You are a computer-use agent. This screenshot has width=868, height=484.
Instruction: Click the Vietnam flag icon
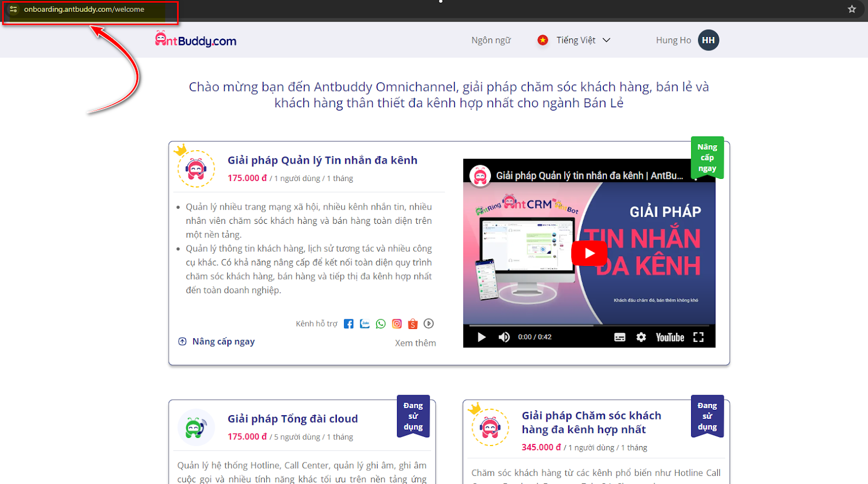click(542, 40)
